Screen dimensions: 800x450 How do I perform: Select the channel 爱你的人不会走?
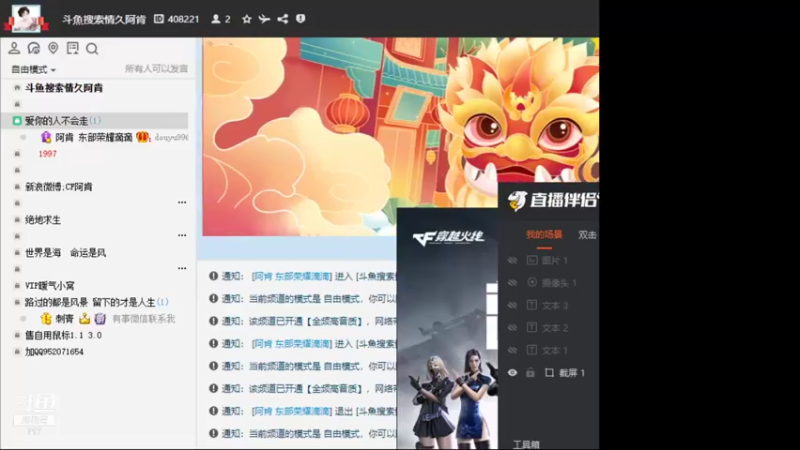(56, 121)
